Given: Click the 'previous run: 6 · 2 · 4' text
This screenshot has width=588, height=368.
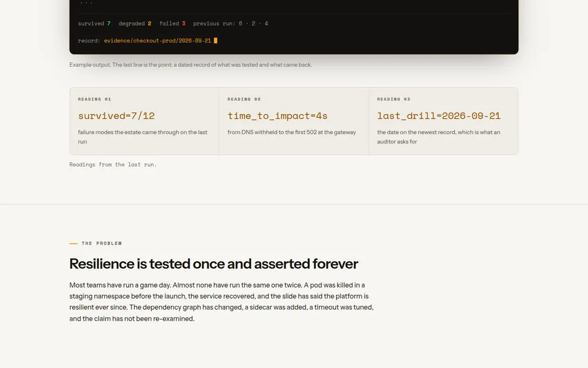Looking at the screenshot, I should [231, 23].
